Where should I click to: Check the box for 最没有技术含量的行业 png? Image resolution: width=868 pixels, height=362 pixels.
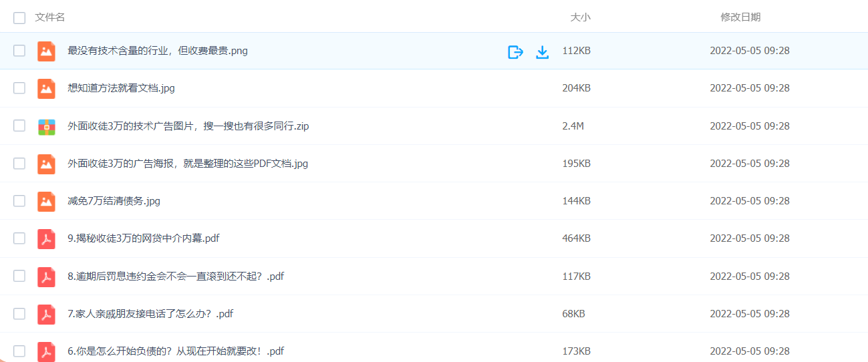19,51
